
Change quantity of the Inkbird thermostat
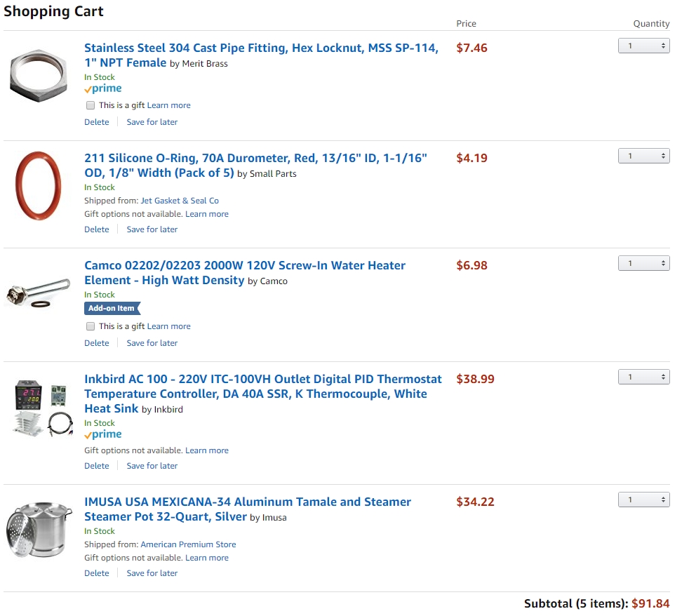[x=643, y=377]
